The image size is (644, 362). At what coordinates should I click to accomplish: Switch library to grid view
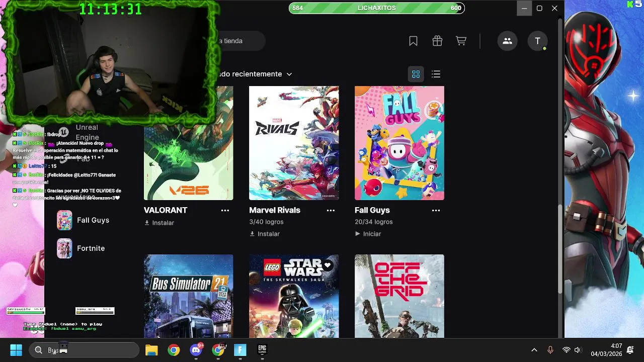tap(416, 74)
